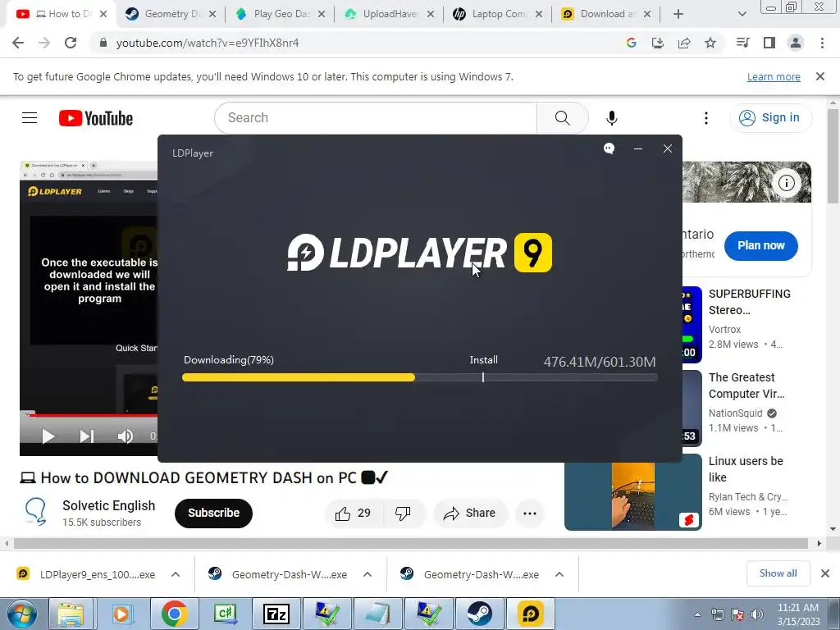
Task: Expand last Geometry-Dash-W....exe download options
Action: 559,574
